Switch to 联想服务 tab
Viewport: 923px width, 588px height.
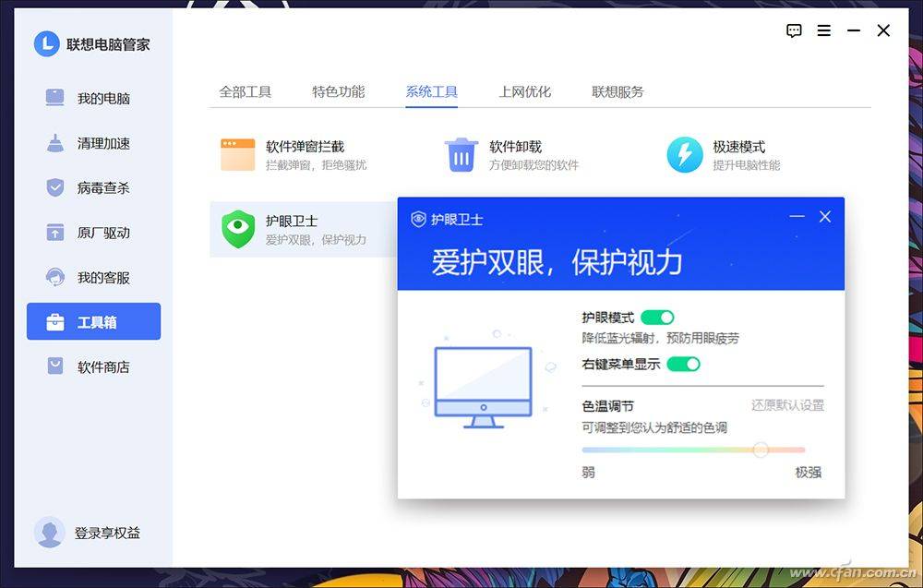coord(617,91)
